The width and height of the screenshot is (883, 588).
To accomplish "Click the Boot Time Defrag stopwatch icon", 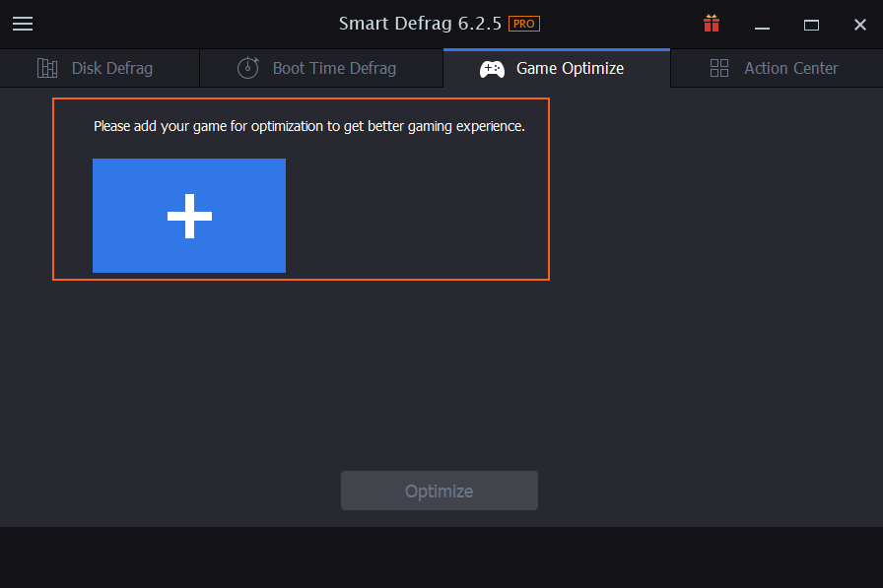I will [x=247, y=68].
